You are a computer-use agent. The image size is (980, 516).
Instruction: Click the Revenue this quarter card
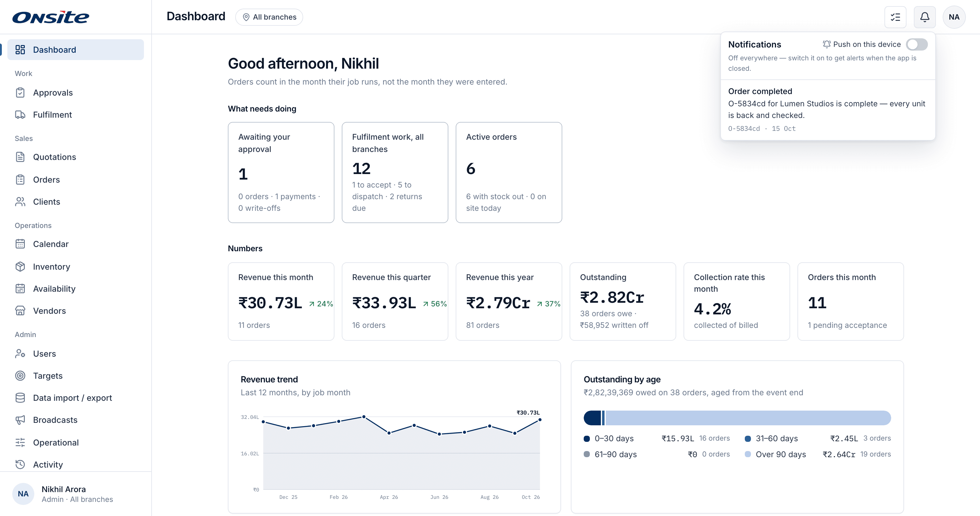[395, 302]
